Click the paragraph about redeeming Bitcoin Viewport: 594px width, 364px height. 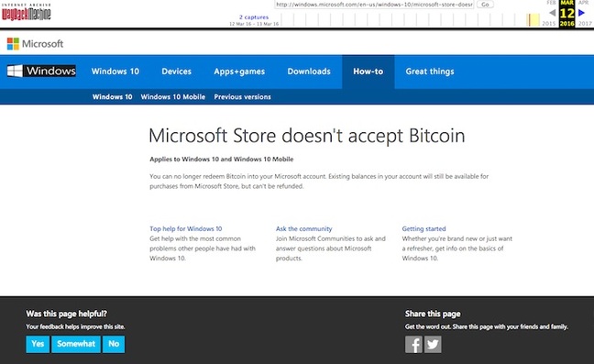(319, 181)
